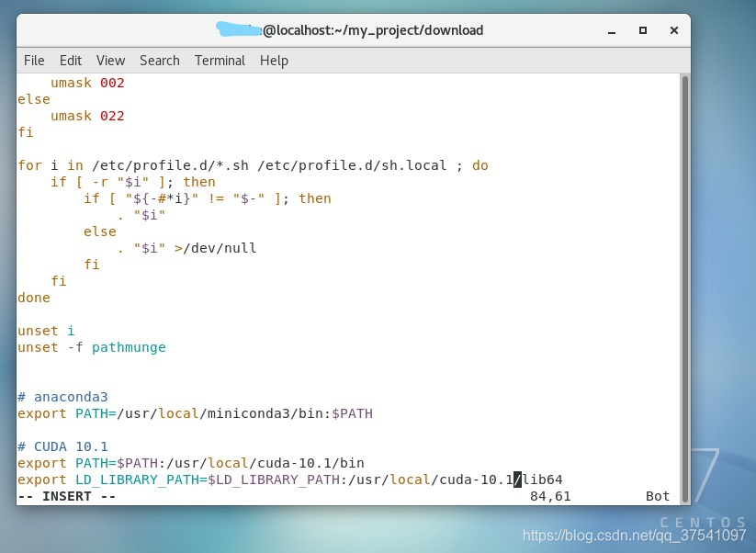
Task: Minimize the terminal window
Action: (x=612, y=30)
